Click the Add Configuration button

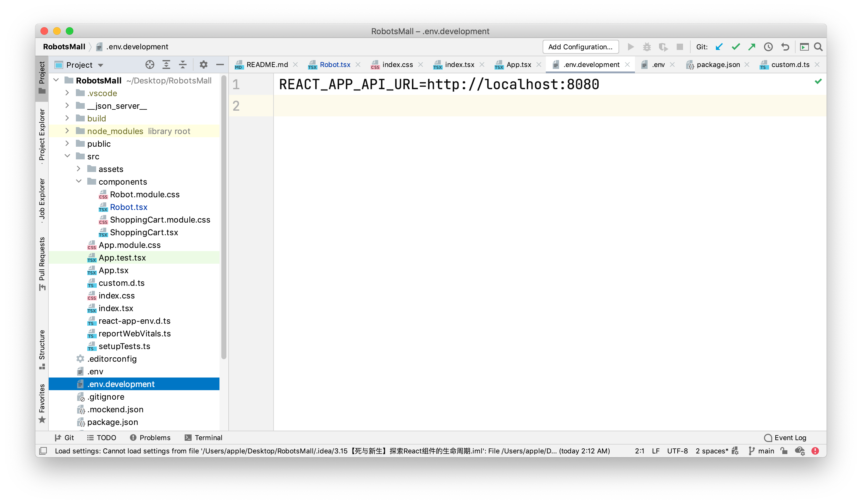point(580,47)
